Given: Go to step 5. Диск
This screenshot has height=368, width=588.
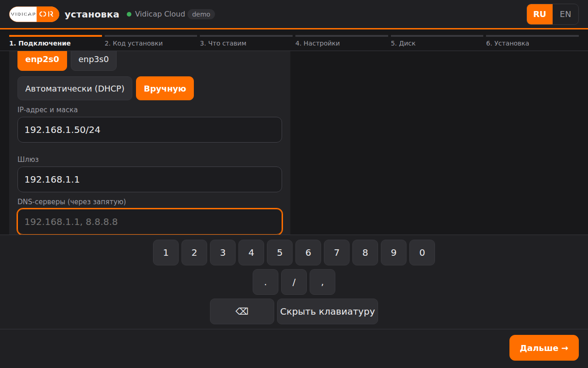Looking at the screenshot, I should click(437, 41).
